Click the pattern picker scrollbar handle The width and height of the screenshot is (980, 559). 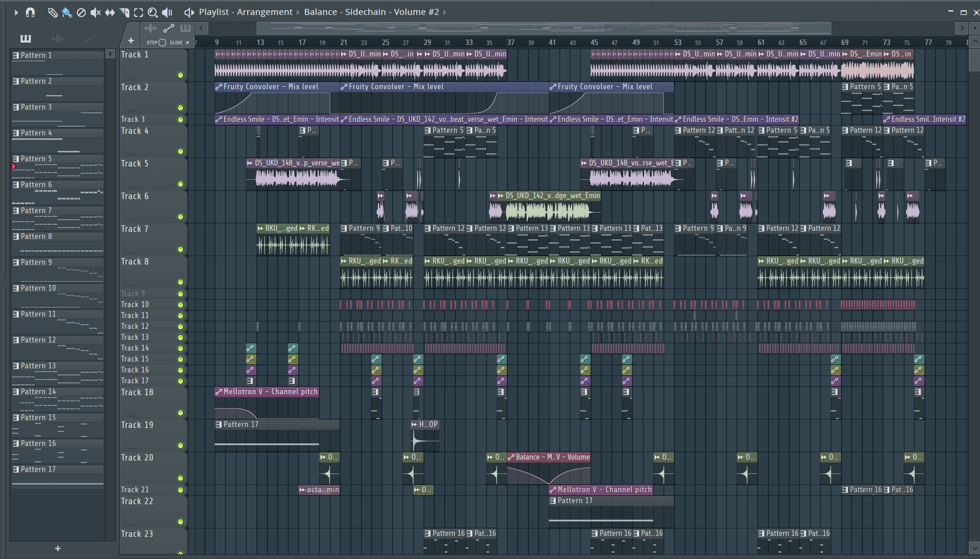click(110, 54)
